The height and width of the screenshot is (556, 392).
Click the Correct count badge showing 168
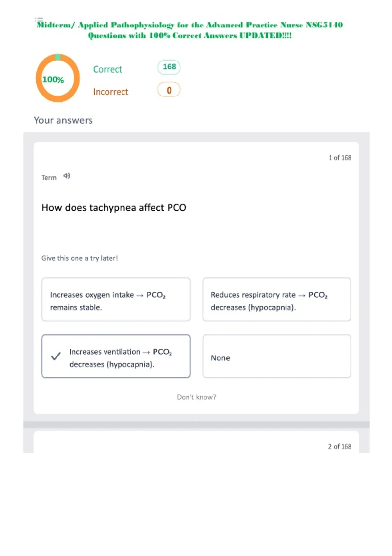click(169, 67)
